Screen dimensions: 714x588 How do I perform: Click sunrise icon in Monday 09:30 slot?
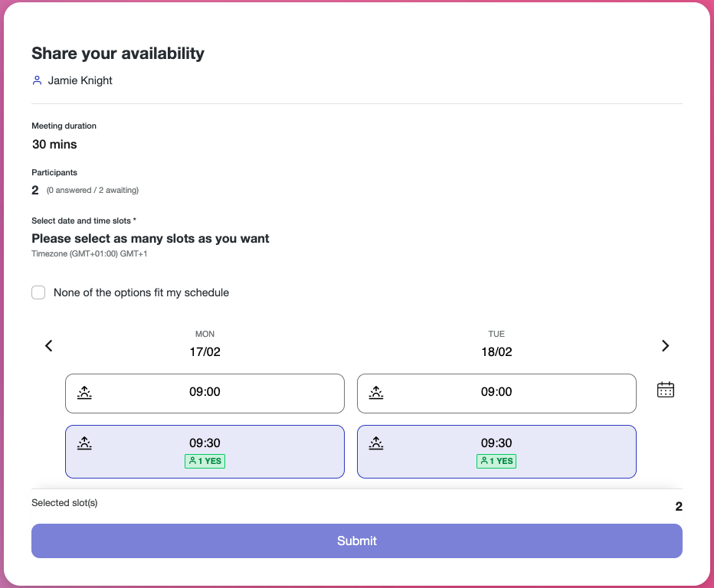(84, 443)
